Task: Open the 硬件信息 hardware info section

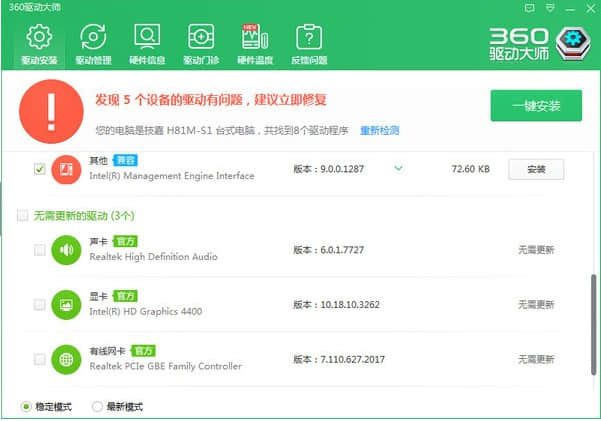Action: click(x=147, y=45)
